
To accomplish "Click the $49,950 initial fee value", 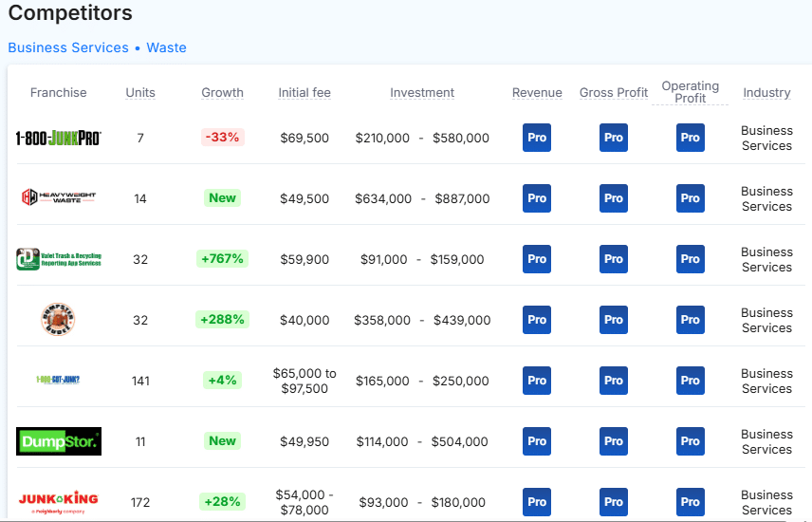I will click(x=304, y=441).
